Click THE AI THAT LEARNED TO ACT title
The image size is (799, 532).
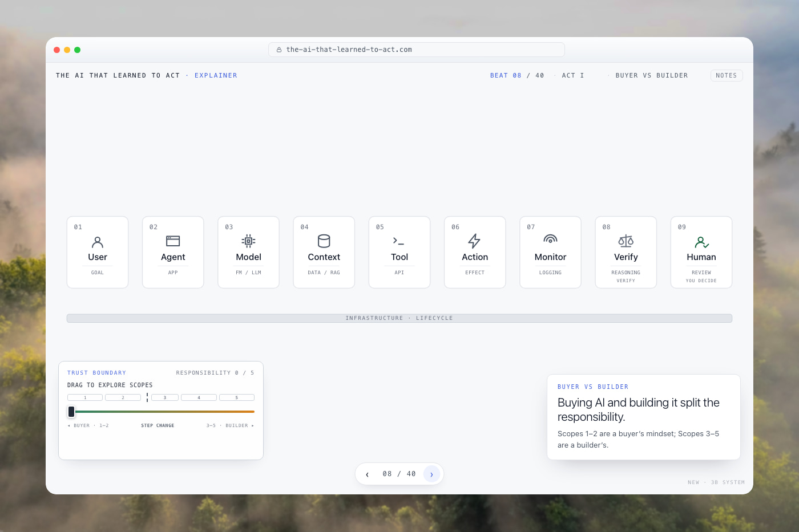[x=118, y=75]
